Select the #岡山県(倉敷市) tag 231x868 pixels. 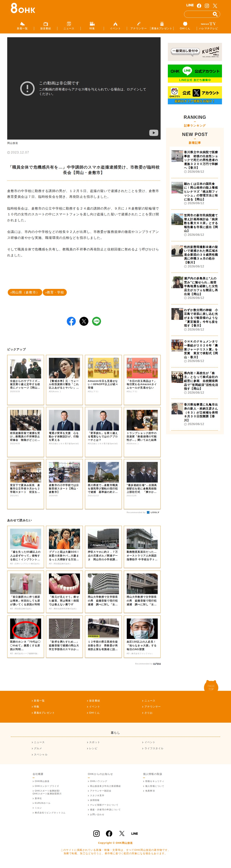point(25,292)
